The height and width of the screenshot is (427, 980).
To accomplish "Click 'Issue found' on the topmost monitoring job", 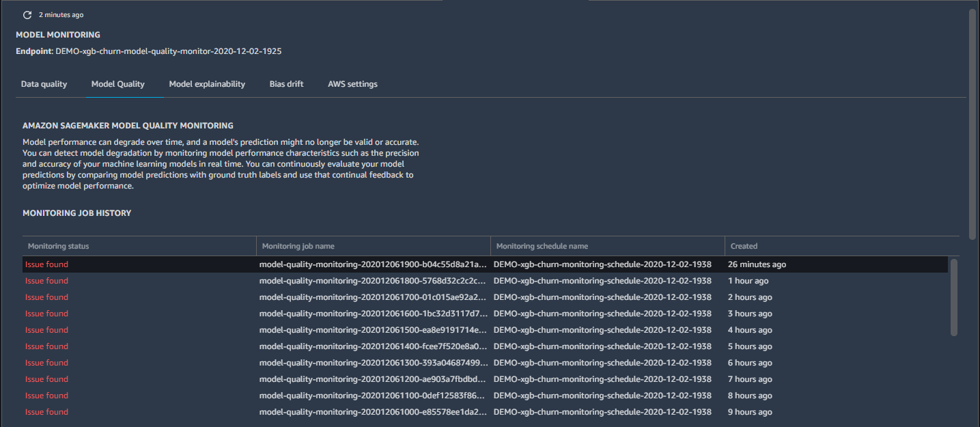I will [46, 264].
